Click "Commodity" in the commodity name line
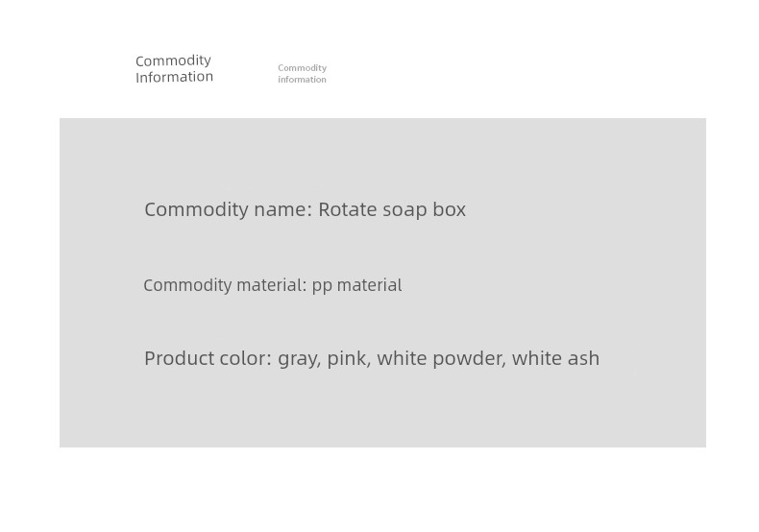 pos(196,209)
